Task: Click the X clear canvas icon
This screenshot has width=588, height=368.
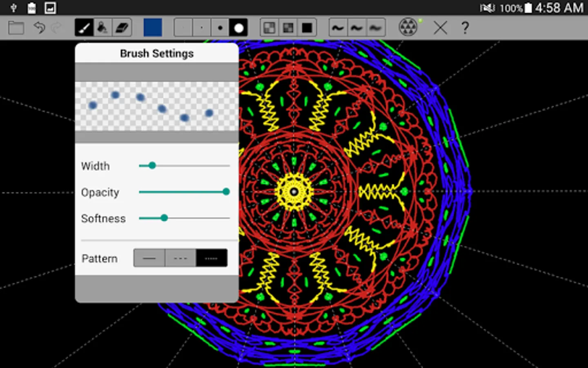Action: pyautogui.click(x=440, y=28)
